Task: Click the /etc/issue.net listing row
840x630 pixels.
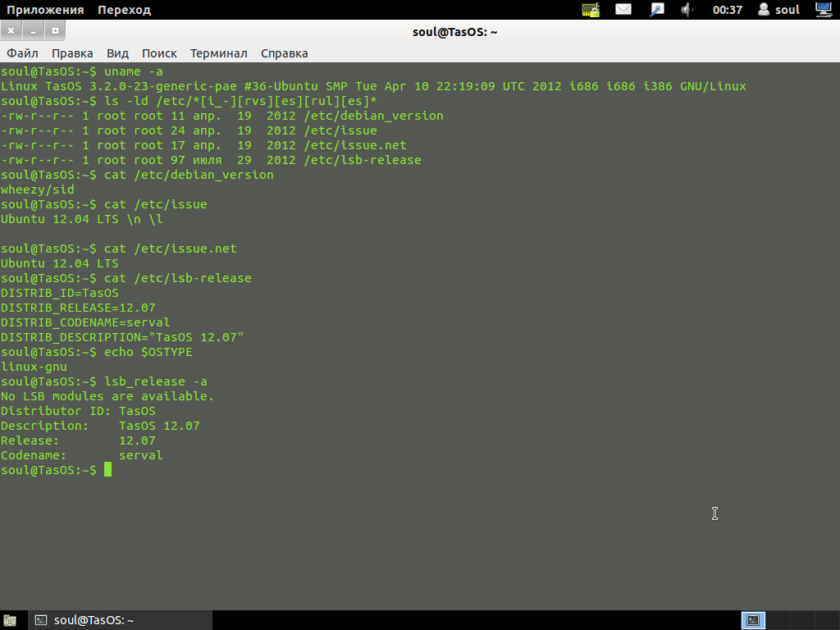Action: (x=203, y=145)
